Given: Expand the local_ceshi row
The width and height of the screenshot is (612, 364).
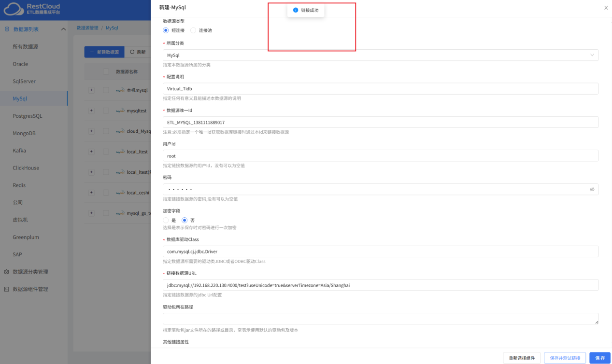Looking at the screenshot, I should [91, 193].
